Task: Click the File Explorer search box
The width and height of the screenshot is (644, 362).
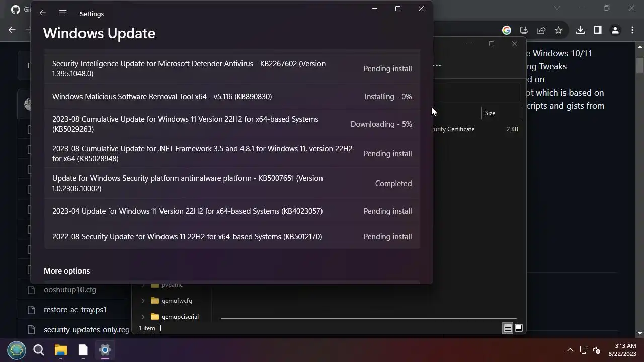Action: point(476,93)
